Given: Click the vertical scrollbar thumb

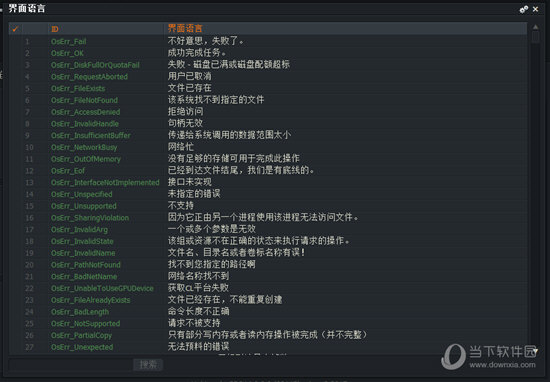Looking at the screenshot, I should pos(535,38).
